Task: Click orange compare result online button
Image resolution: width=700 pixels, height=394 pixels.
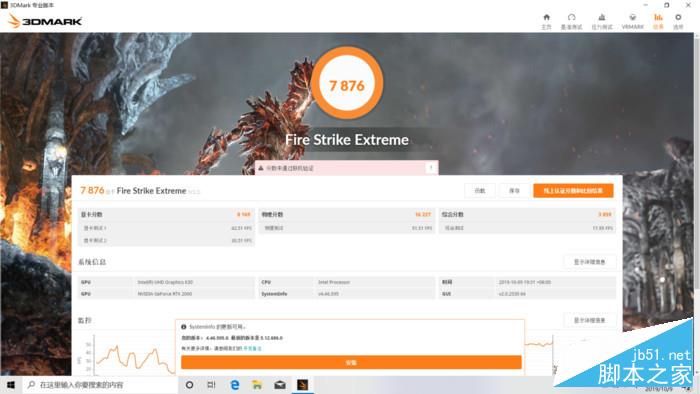Action: (x=573, y=191)
